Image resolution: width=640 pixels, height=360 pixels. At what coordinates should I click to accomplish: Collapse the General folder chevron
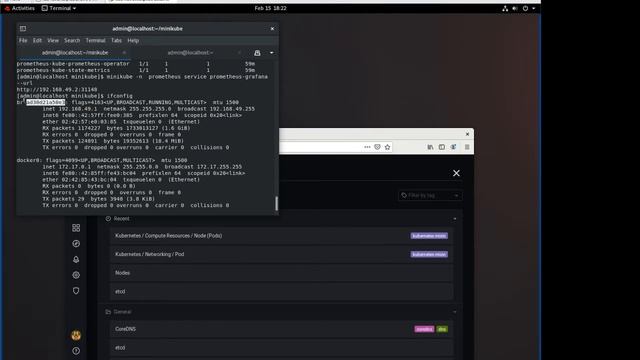point(455,312)
